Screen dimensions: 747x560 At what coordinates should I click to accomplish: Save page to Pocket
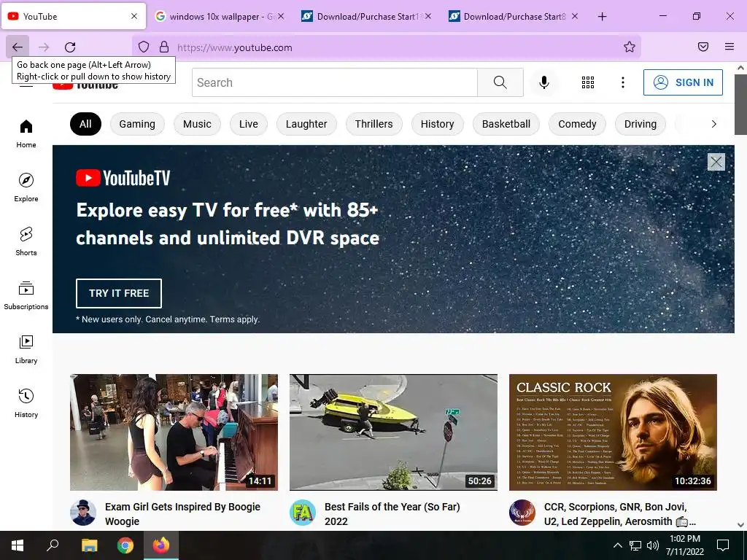tap(703, 47)
